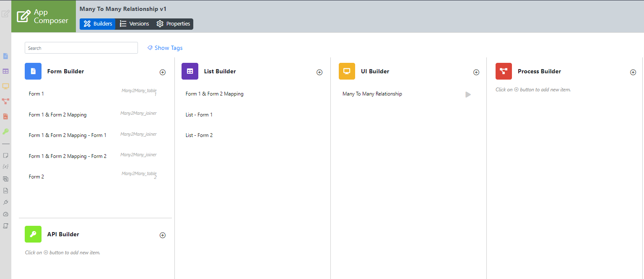Add a new process in Process Builder
Screen dimensions: 644x279
(633, 72)
